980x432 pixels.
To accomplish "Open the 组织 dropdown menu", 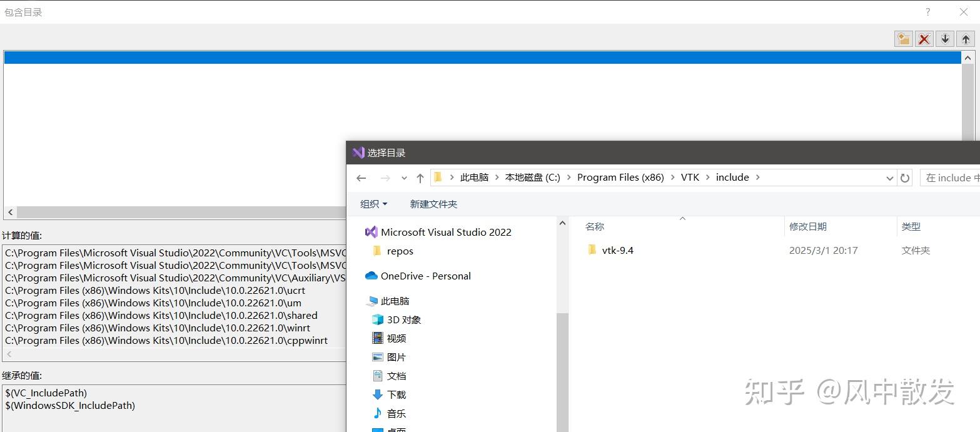I will tap(373, 204).
